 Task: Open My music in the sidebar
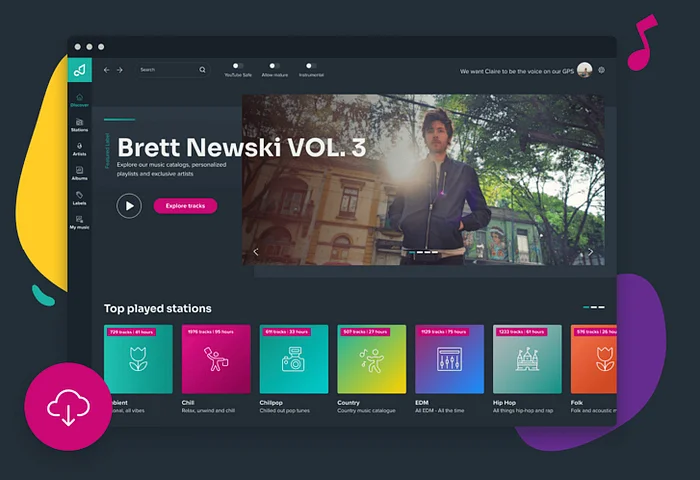(x=79, y=221)
